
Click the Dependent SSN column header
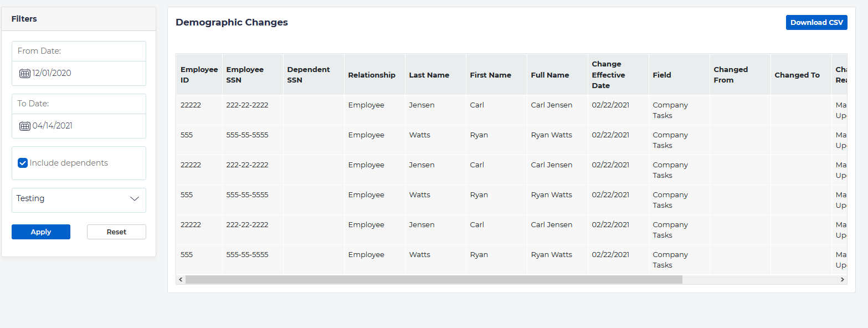[x=309, y=75]
